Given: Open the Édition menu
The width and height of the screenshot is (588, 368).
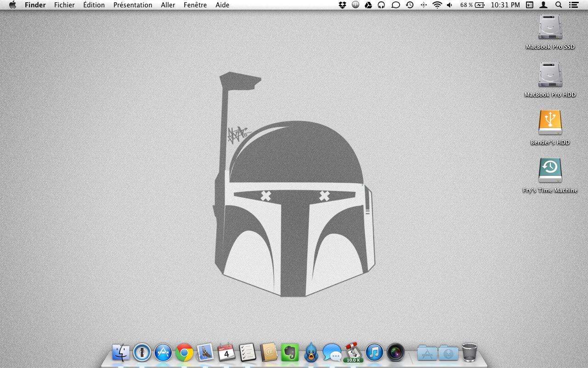Looking at the screenshot, I should 94,5.
